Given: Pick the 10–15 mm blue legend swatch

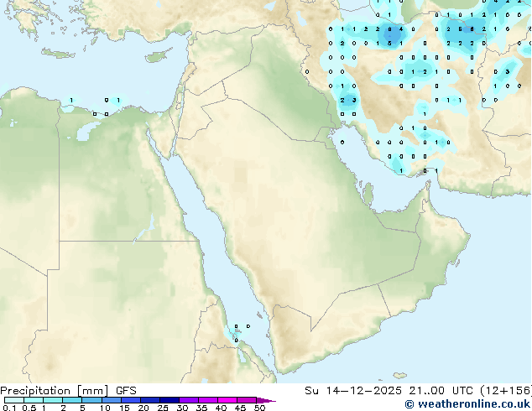Looking at the screenshot, I should click(x=111, y=400).
